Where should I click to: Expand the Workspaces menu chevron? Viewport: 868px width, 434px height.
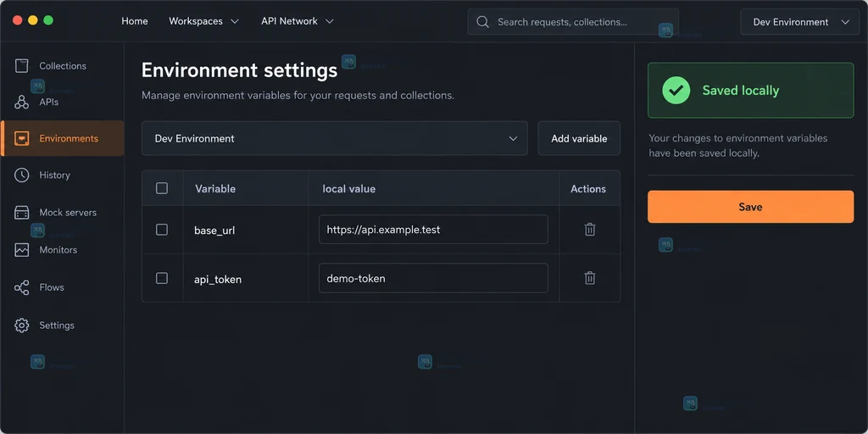pos(235,21)
